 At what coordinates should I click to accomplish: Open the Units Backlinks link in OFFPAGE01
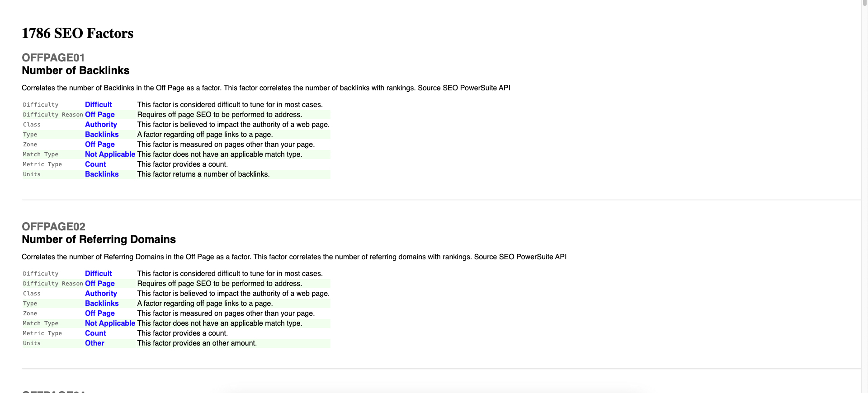click(x=102, y=174)
